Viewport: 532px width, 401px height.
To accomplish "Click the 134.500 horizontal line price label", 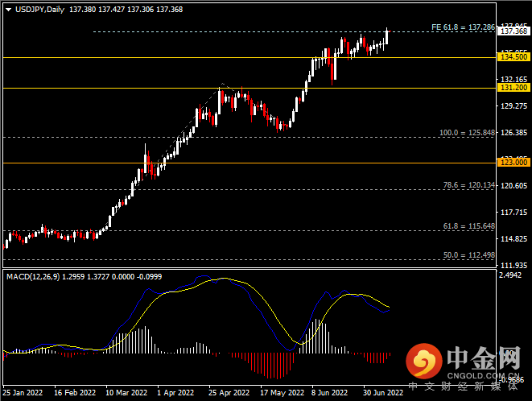I will pos(514,57).
